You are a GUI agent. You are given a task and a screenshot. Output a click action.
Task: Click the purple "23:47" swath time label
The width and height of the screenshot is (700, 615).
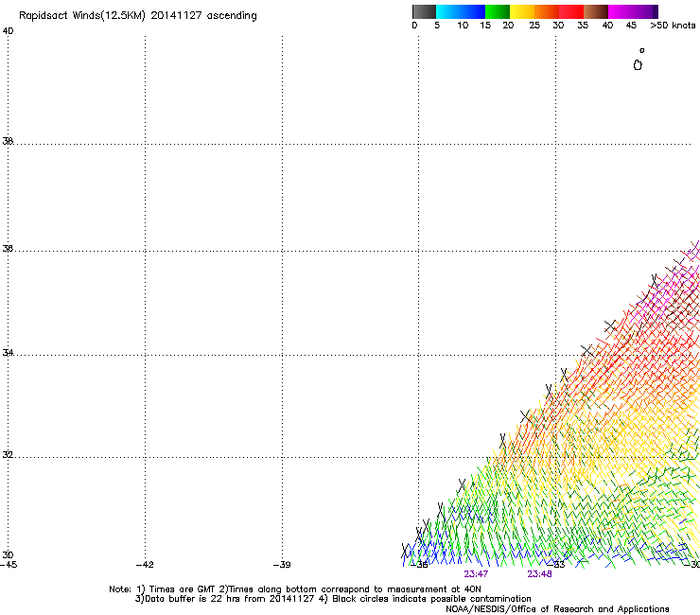click(x=476, y=574)
